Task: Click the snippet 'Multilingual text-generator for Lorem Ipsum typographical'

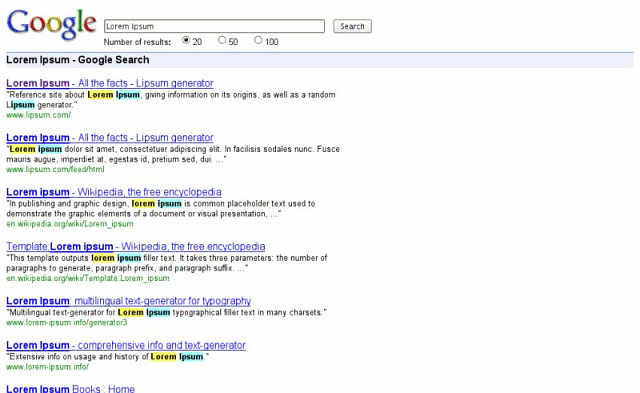Action: (x=167, y=313)
